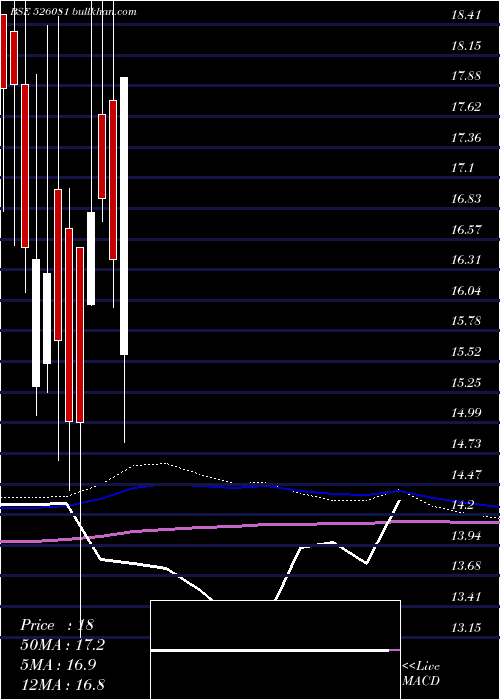
Task: Click the 16.83 price axis label
Action: (x=466, y=199)
